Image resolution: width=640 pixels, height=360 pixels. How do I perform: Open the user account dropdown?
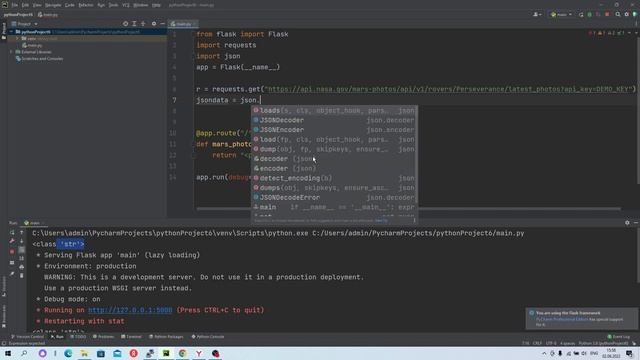click(x=537, y=15)
